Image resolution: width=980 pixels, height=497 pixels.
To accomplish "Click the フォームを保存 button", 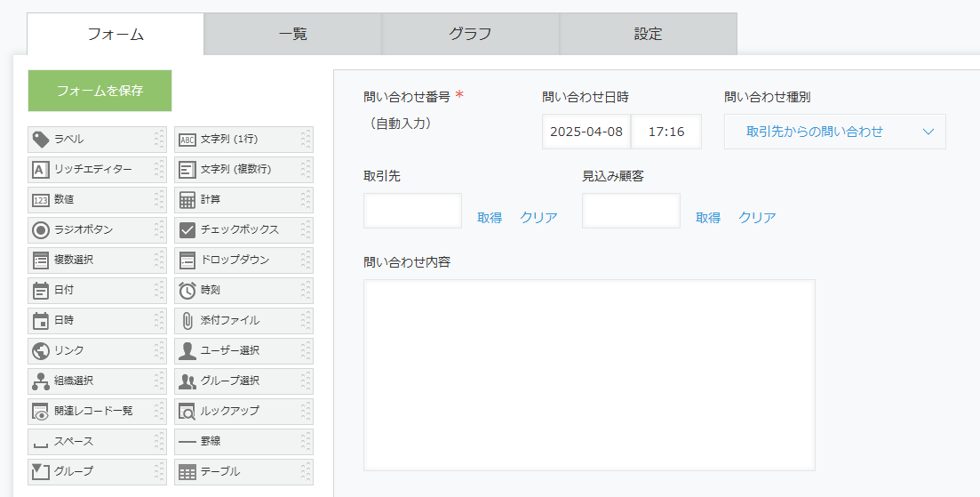I will pos(100,91).
